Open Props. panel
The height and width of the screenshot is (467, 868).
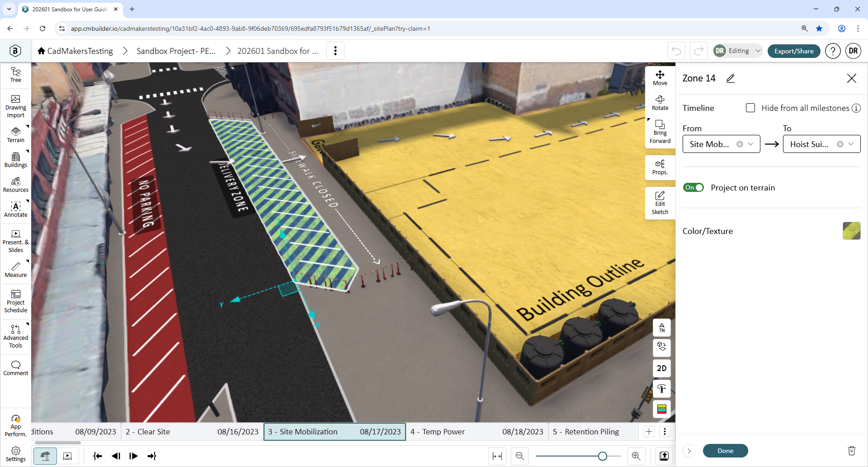[660, 167]
